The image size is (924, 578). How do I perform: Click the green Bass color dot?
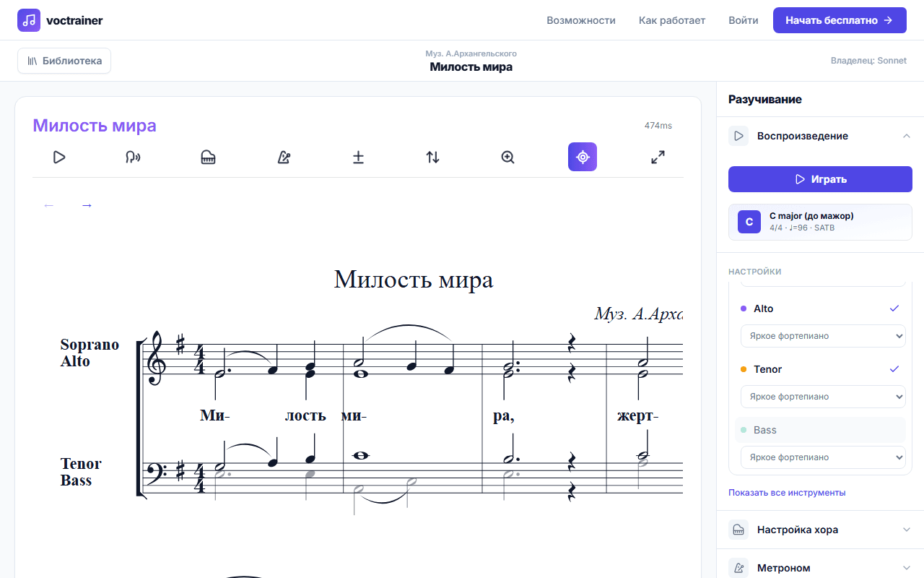744,430
